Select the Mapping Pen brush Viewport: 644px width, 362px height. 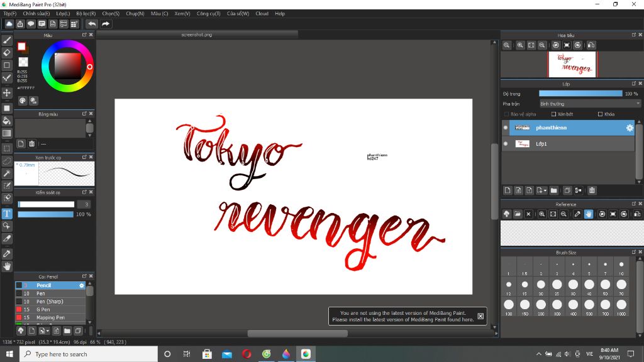(x=50, y=317)
